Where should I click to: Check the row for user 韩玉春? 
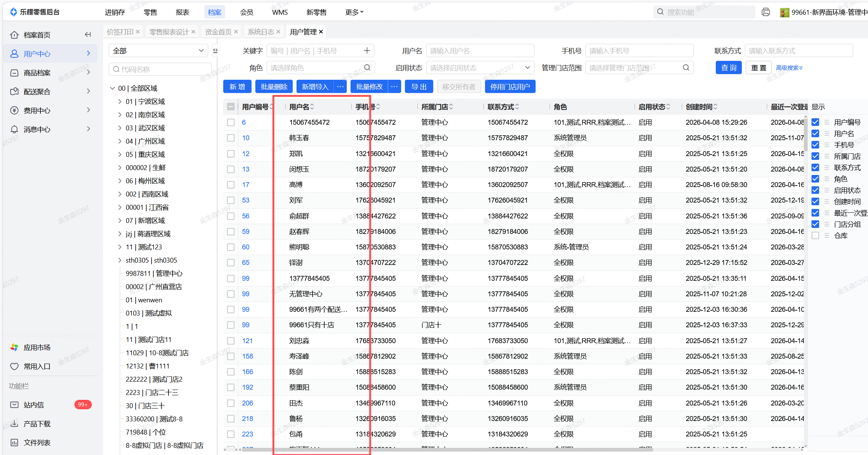click(x=231, y=138)
